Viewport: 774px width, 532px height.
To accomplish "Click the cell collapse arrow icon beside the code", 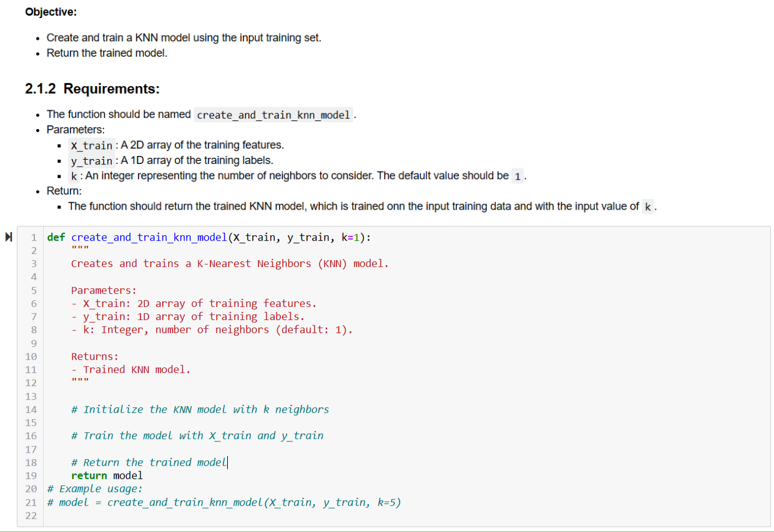I will click(9, 236).
